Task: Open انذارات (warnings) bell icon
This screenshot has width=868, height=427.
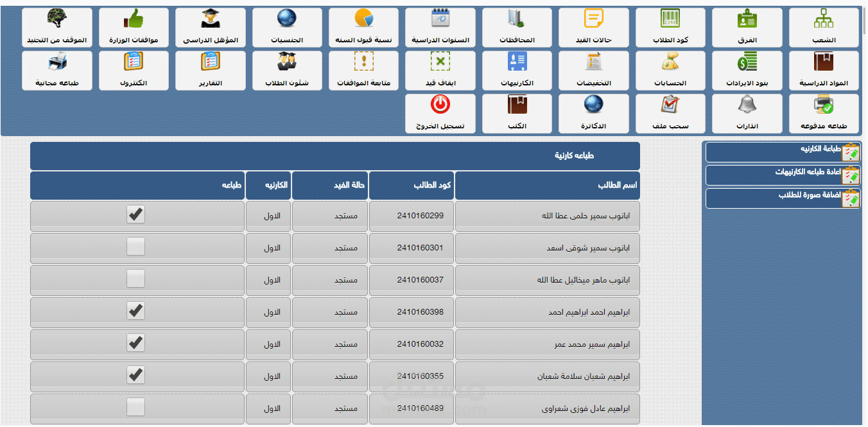Action: click(x=747, y=113)
